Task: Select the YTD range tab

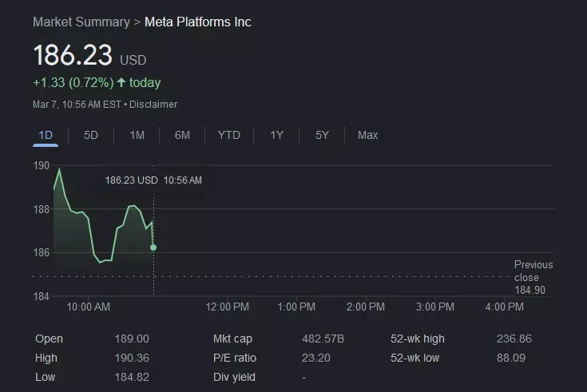Action: coord(228,135)
